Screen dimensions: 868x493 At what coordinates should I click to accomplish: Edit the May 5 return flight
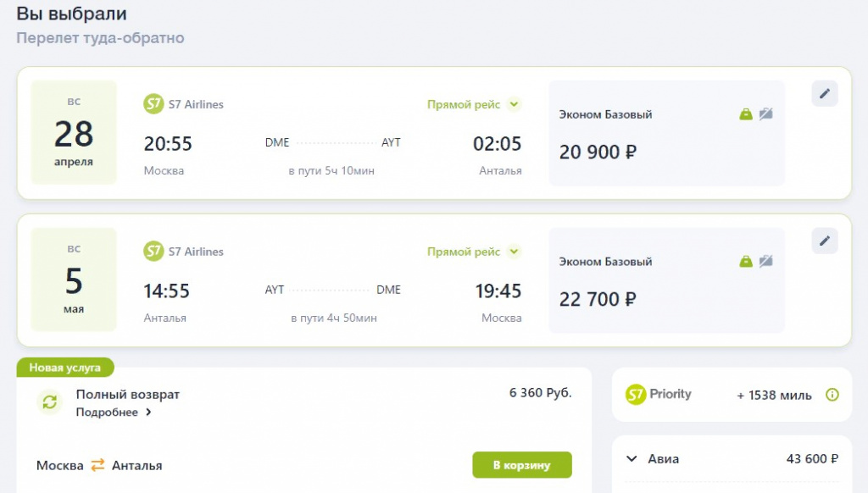[x=824, y=241]
